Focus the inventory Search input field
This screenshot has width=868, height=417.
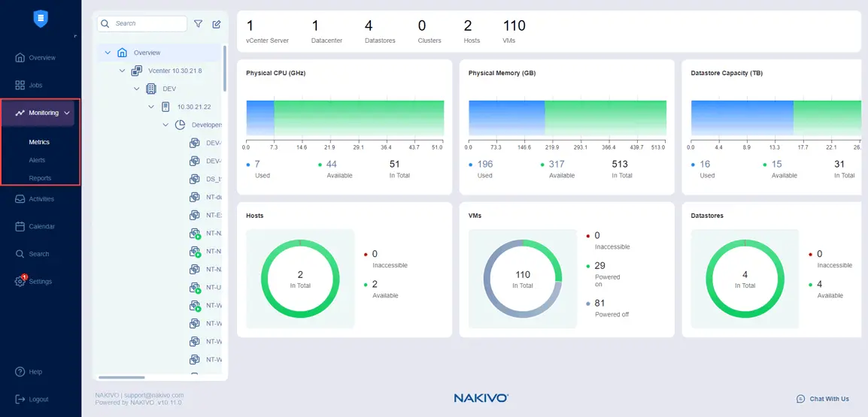[142, 24]
